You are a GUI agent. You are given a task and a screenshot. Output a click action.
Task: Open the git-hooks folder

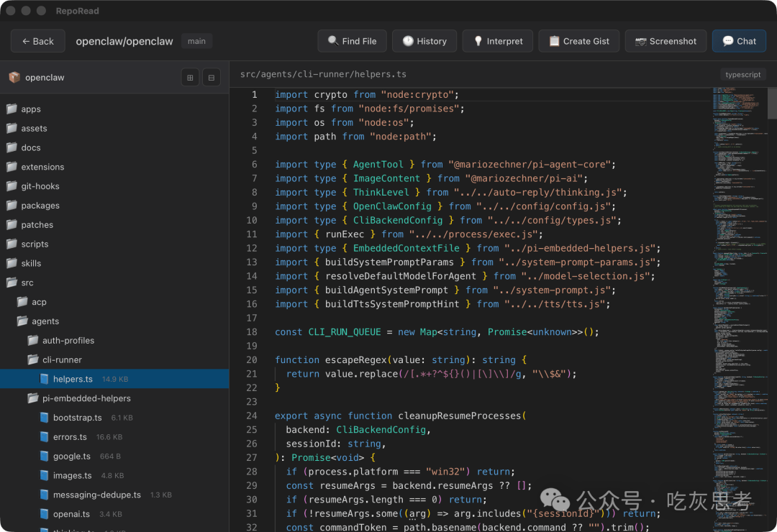114,186
